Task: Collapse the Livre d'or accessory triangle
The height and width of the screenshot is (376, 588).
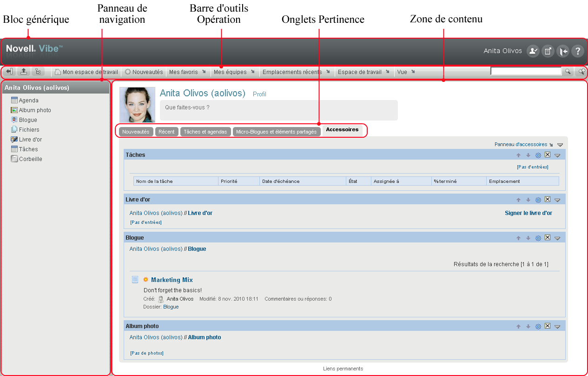Action: pos(557,200)
